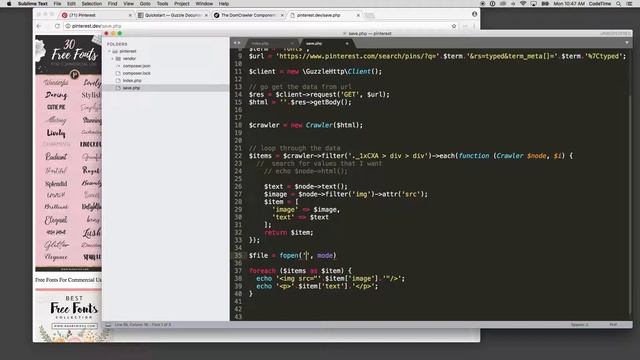The width and height of the screenshot is (640, 360).
Task: Open the editor tab list dropdown arrow
Action: (627, 42)
